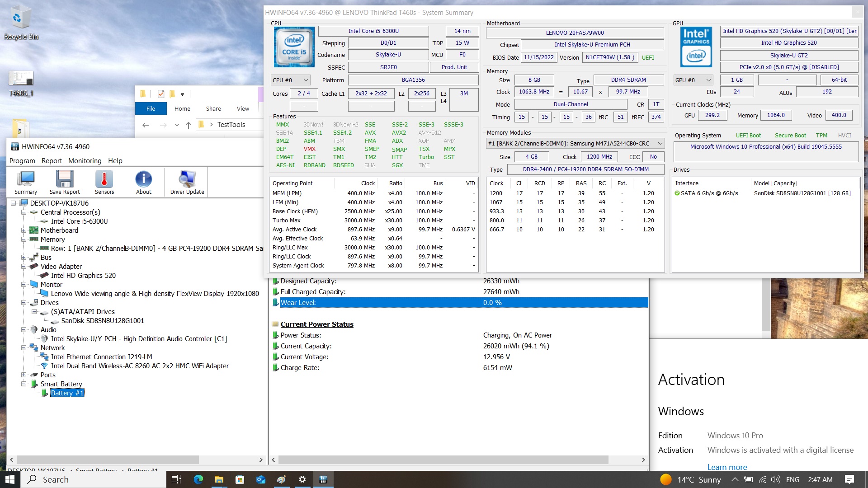
Task: Click the Wi-Fi network tray icon
Action: (x=762, y=479)
